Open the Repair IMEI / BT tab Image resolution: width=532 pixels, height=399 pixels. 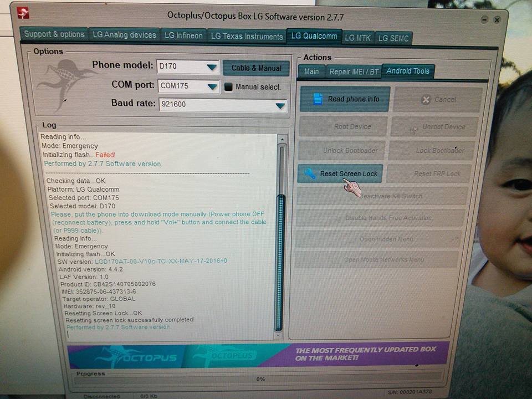[x=354, y=71]
